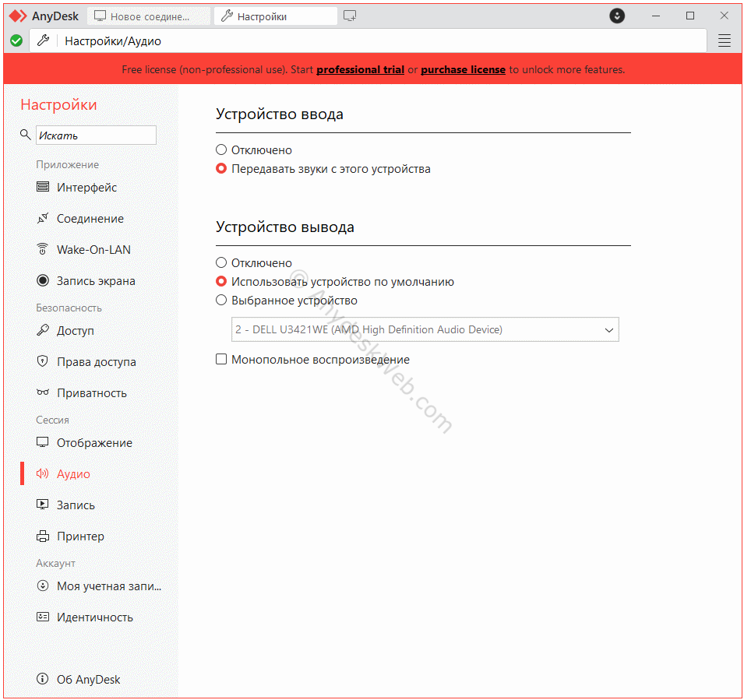744x700 pixels.
Task: Open Доступ security settings
Action: point(76,331)
